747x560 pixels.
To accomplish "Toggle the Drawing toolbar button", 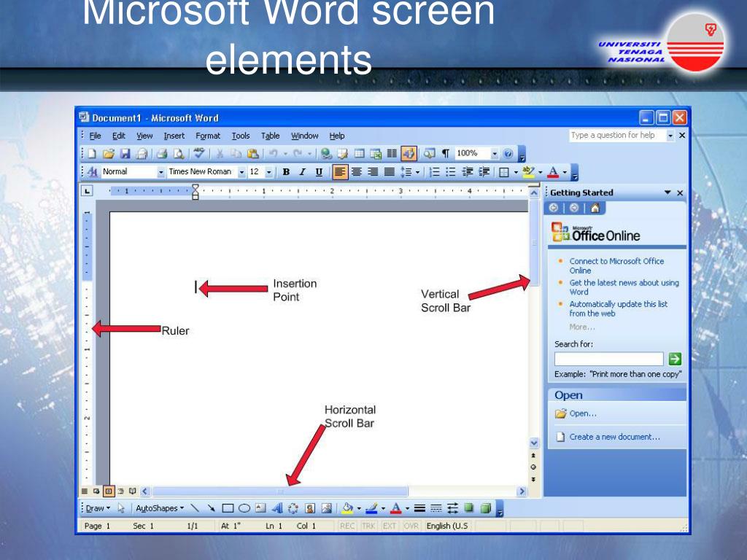I will click(409, 153).
